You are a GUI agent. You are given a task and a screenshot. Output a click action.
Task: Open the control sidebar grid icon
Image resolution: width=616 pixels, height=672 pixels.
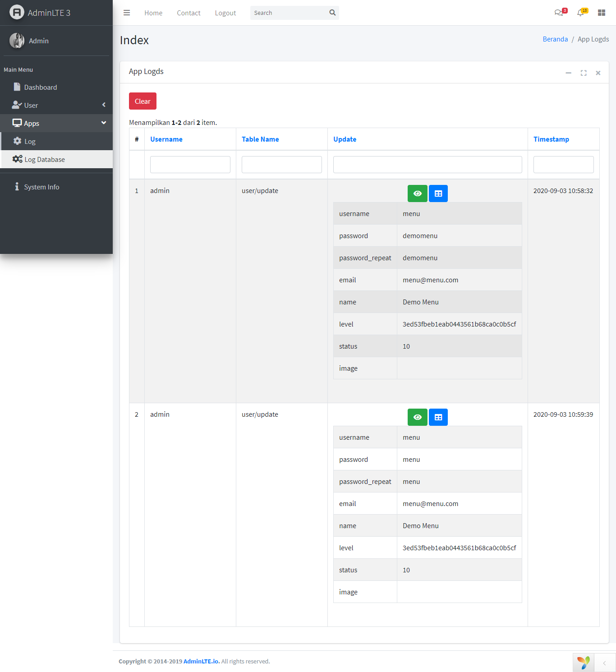602,13
